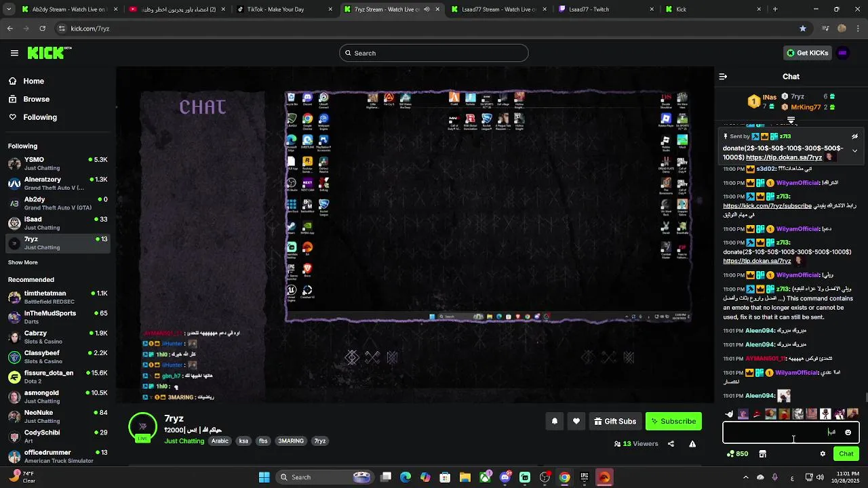Screen dimensions: 868x488
Task: Switch to TikTok browser tab
Action: coord(283,9)
